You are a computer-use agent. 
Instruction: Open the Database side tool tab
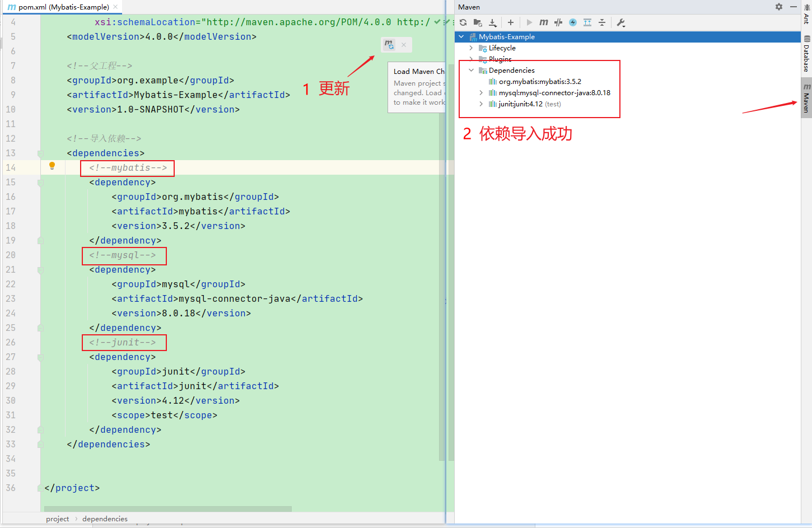tap(806, 54)
